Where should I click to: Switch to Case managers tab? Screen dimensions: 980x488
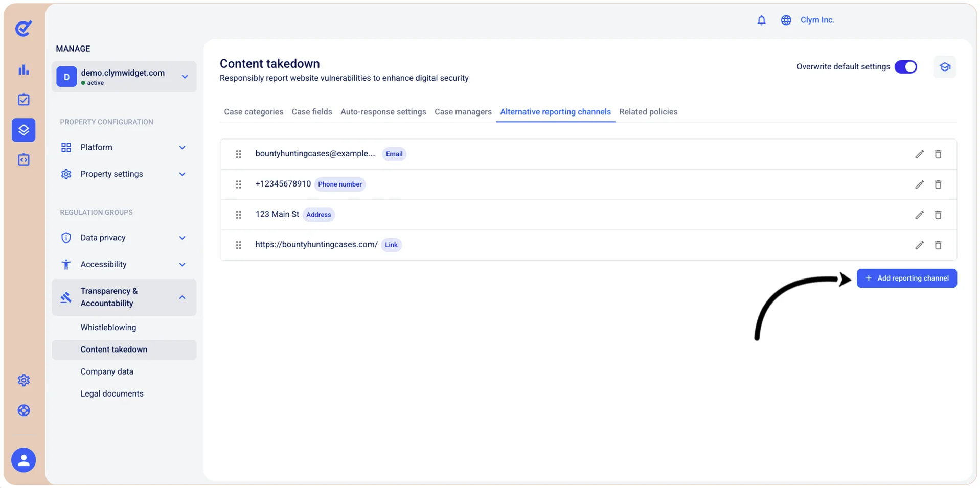coord(463,112)
